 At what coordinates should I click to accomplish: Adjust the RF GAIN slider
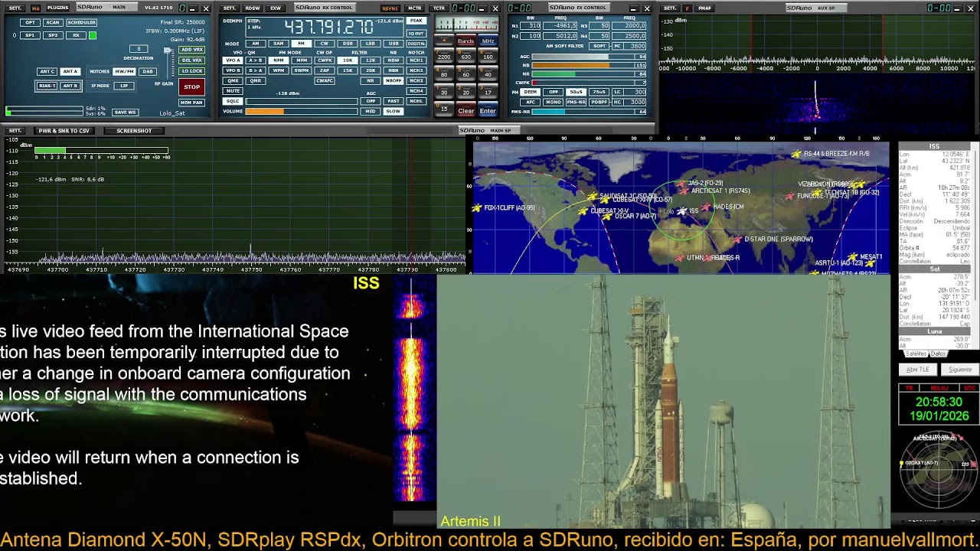(x=168, y=63)
